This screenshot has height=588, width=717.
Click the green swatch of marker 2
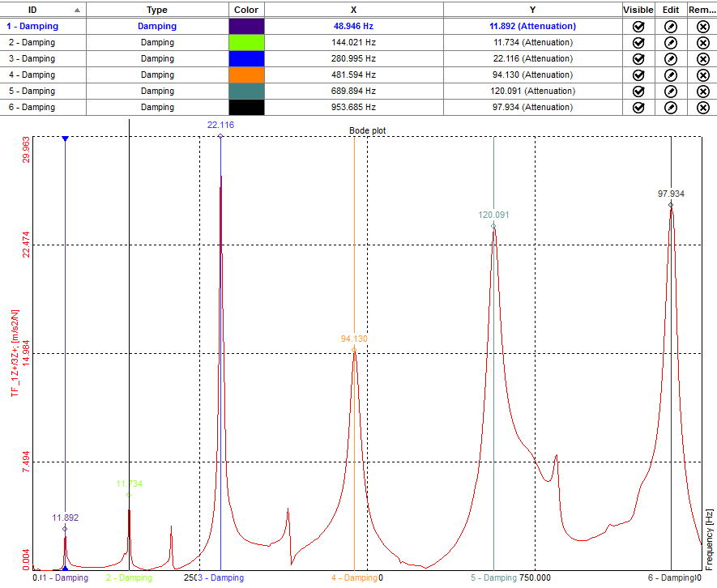point(246,43)
